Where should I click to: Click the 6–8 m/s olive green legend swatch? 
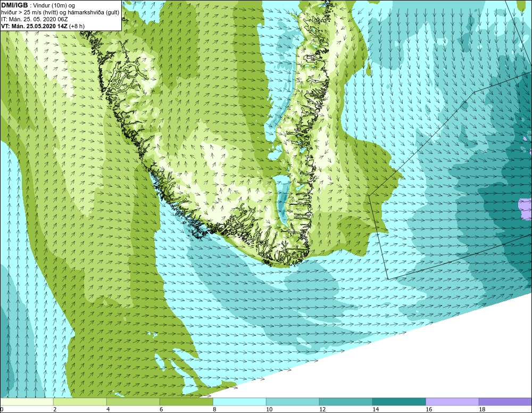tap(186, 402)
